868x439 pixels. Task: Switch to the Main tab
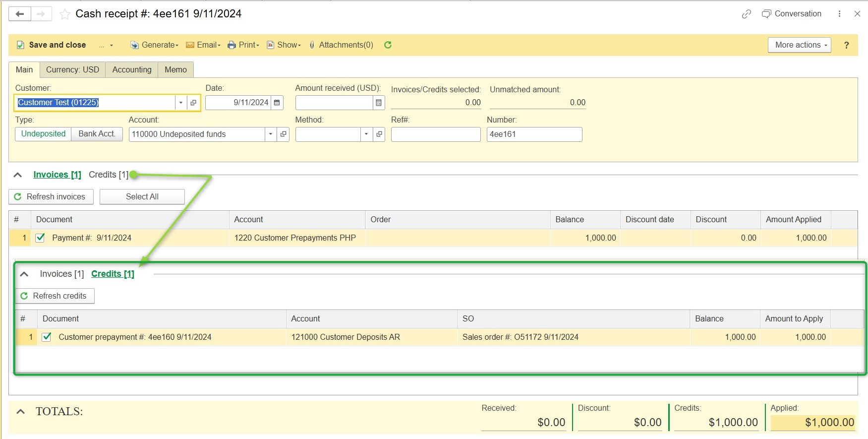(24, 69)
